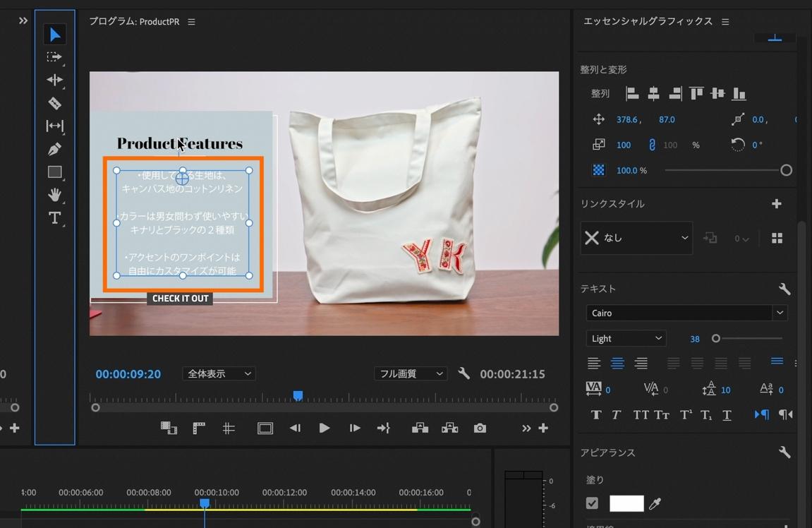The height and width of the screenshot is (528, 812).
Task: Toggle faux bold text style
Action: 596,415
